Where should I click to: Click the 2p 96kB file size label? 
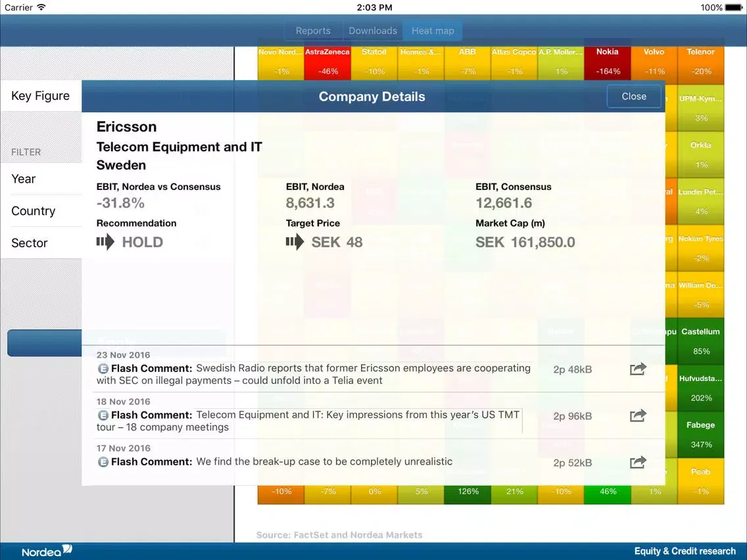572,415
